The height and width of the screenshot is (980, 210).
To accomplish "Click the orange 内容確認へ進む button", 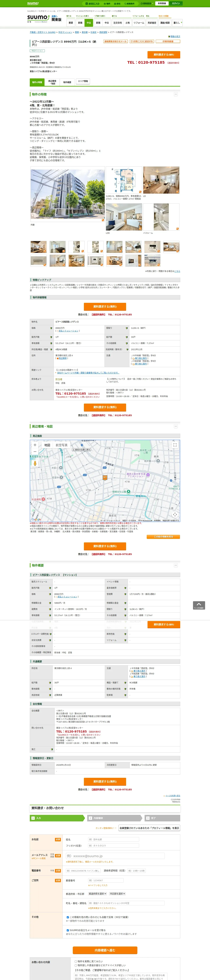I will (105, 950).
